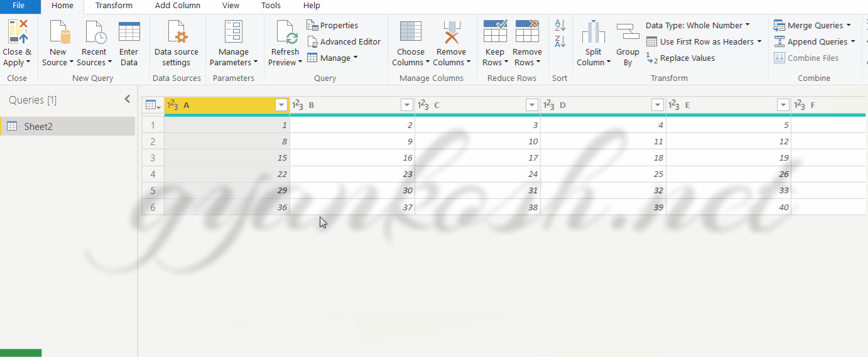Switch to the Help tab

pyautogui.click(x=312, y=6)
